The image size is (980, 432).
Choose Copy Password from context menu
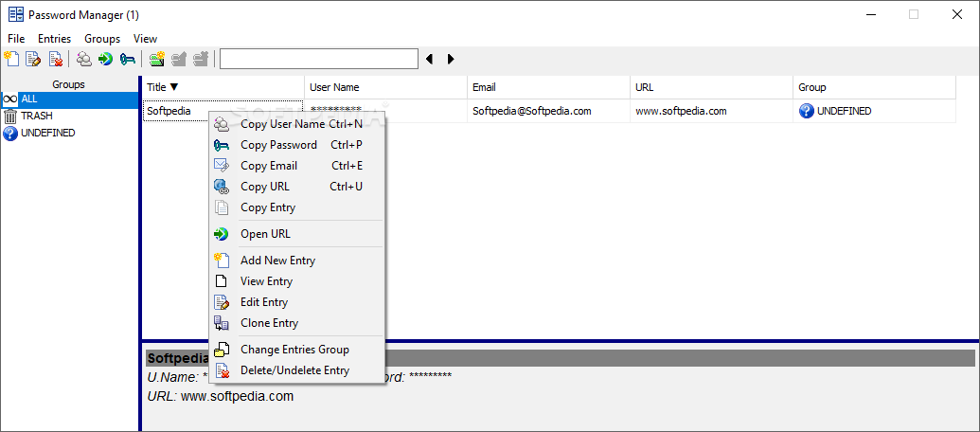297,145
